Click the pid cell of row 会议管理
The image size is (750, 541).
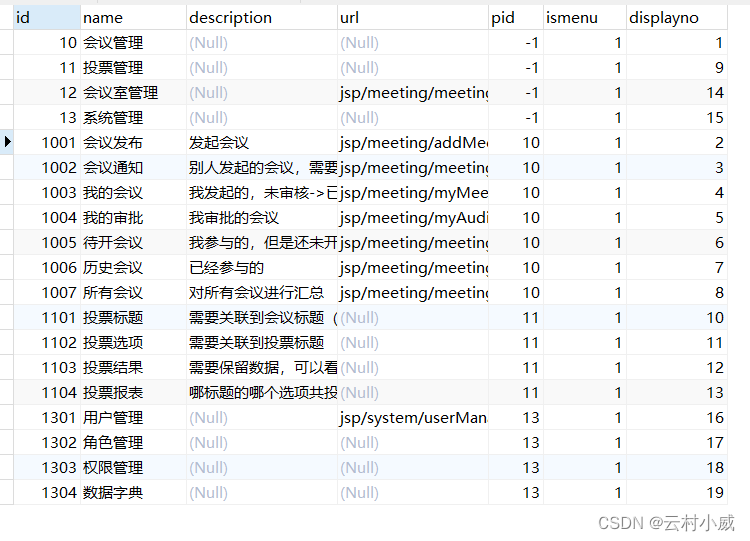pos(516,43)
